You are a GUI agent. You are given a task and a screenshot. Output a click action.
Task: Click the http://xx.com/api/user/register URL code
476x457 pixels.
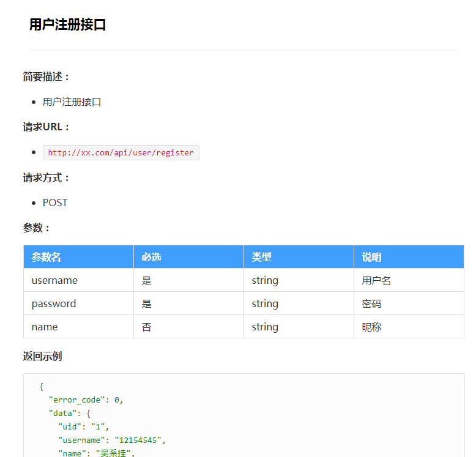pyautogui.click(x=121, y=152)
